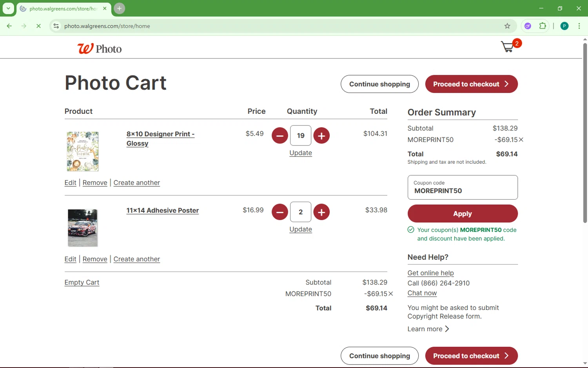Edit quantity field showing 2
This screenshot has height=368, width=588.
pos(301,212)
